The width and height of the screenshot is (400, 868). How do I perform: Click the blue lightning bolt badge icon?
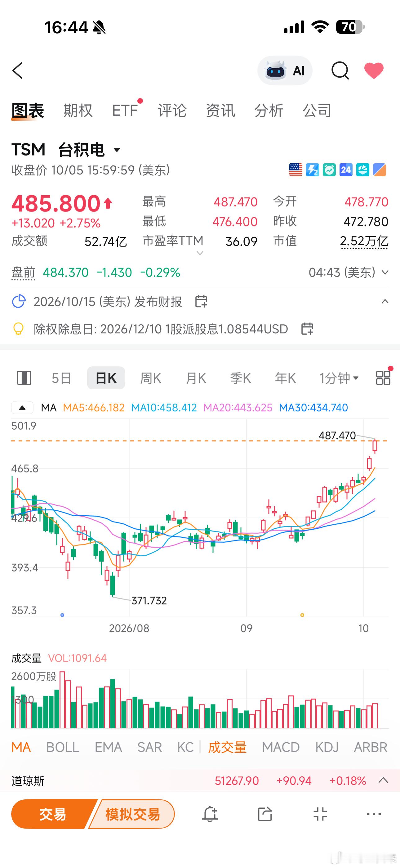coord(313,170)
